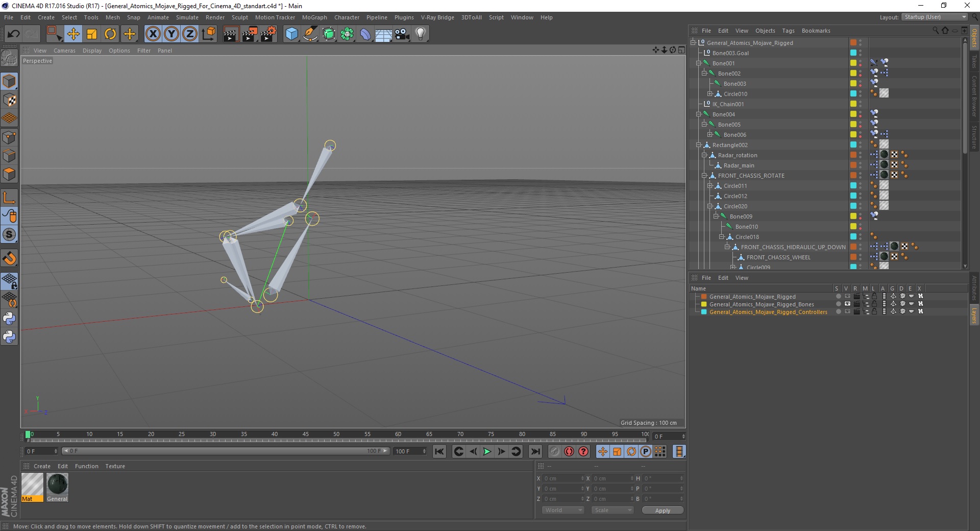980x531 pixels.
Task: Click Rigged_Controllers layer cyan swatch
Action: [704, 312]
